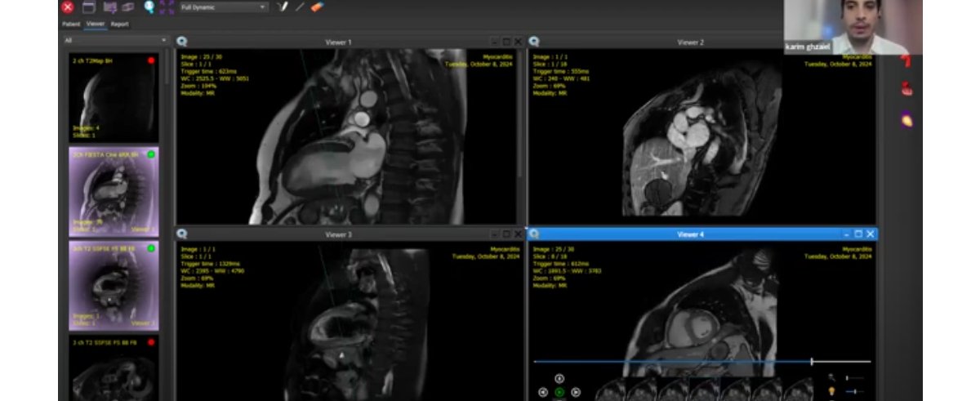The width and height of the screenshot is (980, 401).
Task: Switch to the Viewer tab
Action: tap(96, 24)
